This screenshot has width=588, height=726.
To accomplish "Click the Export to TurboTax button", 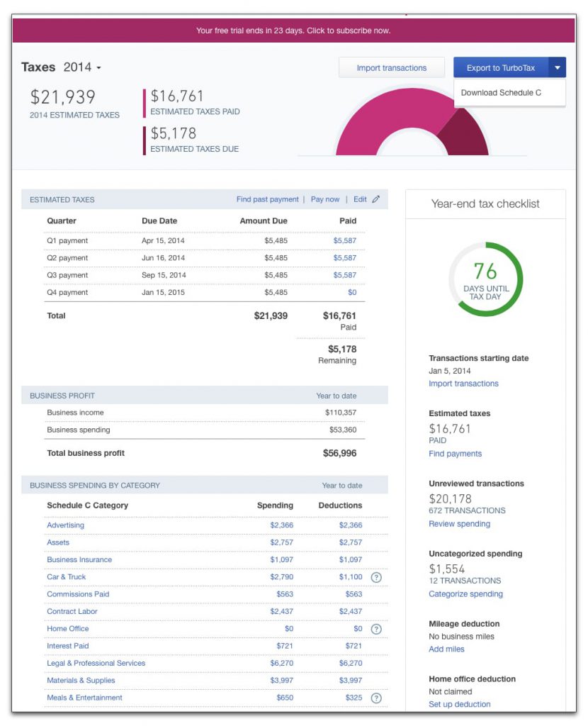I will point(501,67).
